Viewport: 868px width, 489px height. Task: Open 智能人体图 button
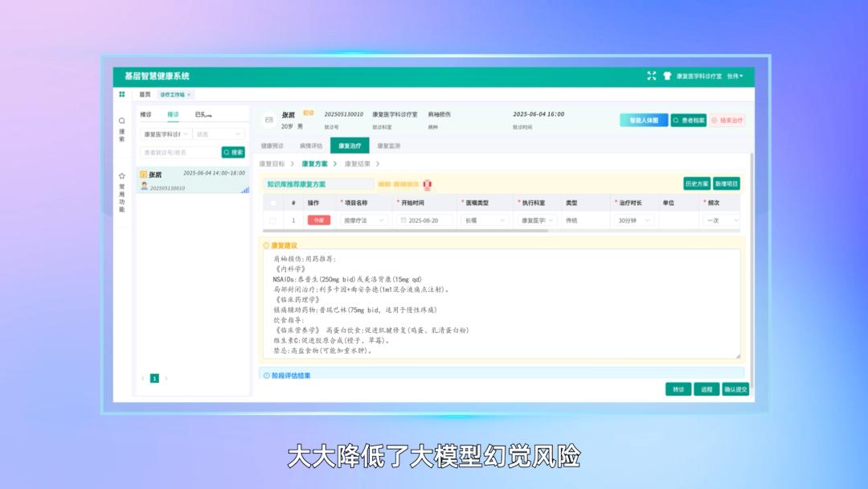click(644, 120)
